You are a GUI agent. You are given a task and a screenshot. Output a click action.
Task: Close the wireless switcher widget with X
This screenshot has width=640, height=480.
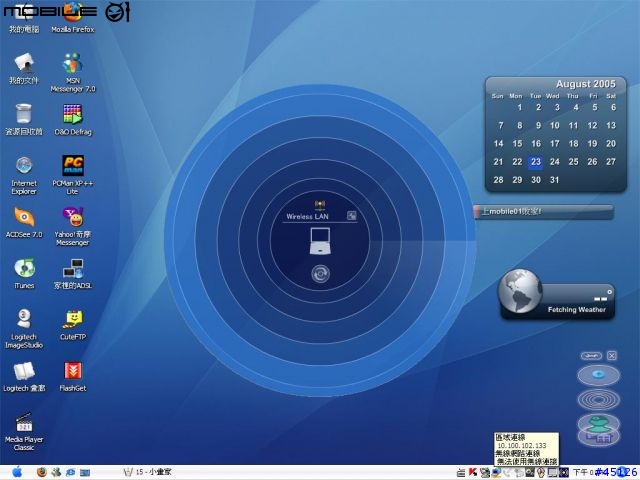pyautogui.click(x=611, y=356)
